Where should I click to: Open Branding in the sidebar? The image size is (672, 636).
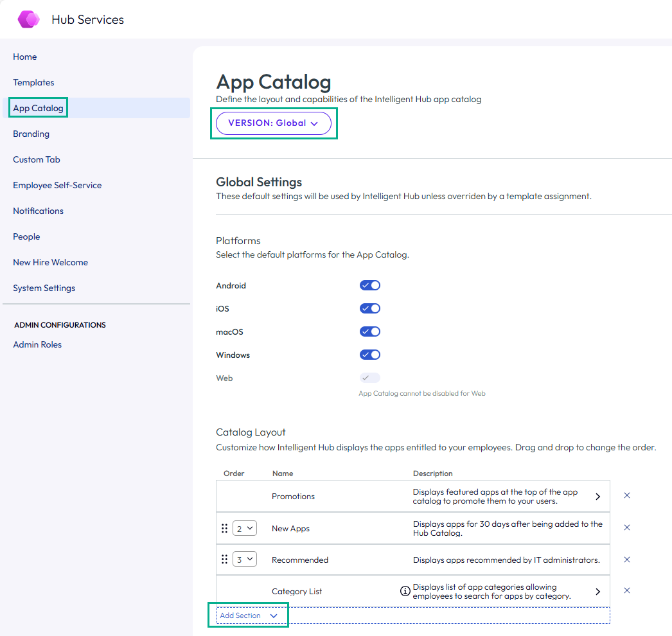pos(31,134)
